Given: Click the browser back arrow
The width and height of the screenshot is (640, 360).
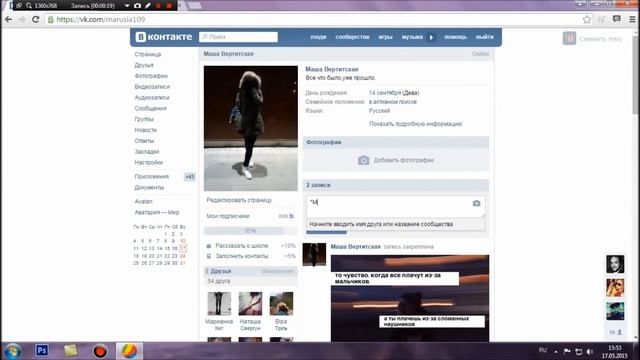Looking at the screenshot, I should click(9, 20).
